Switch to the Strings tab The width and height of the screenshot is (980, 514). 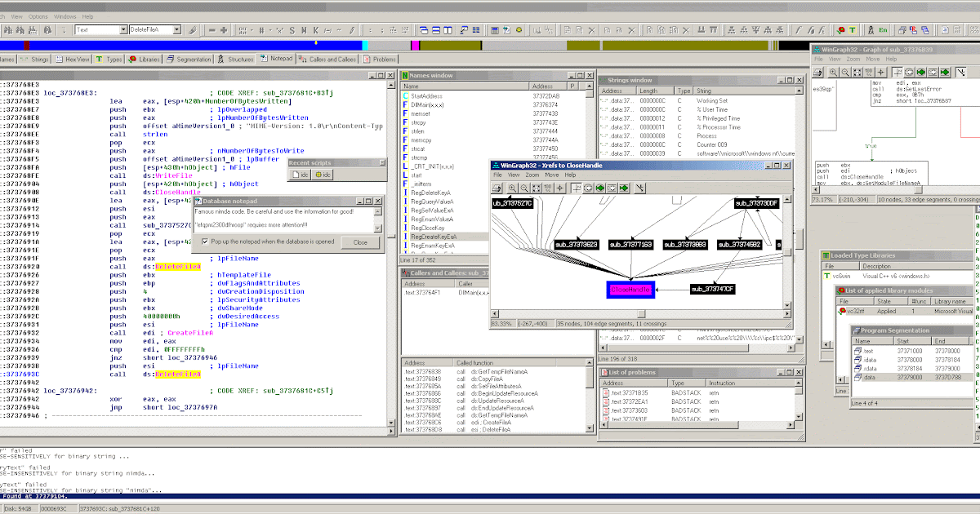point(34,59)
